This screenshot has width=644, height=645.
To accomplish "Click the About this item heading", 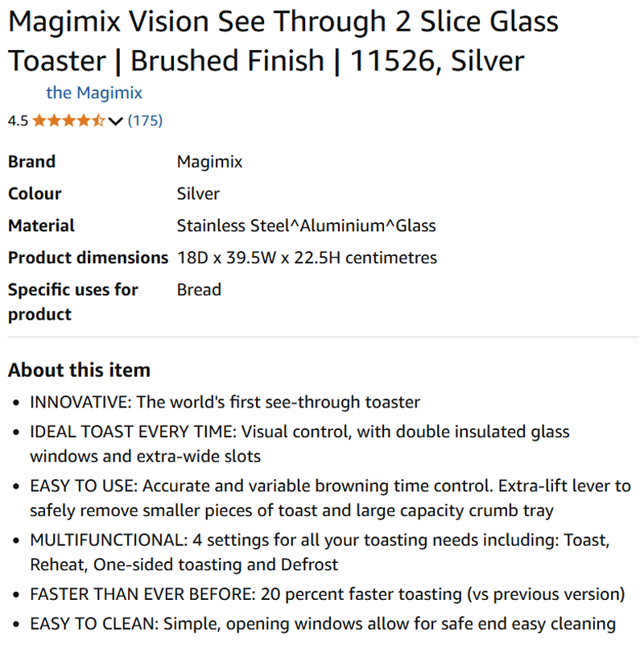I will tap(79, 370).
